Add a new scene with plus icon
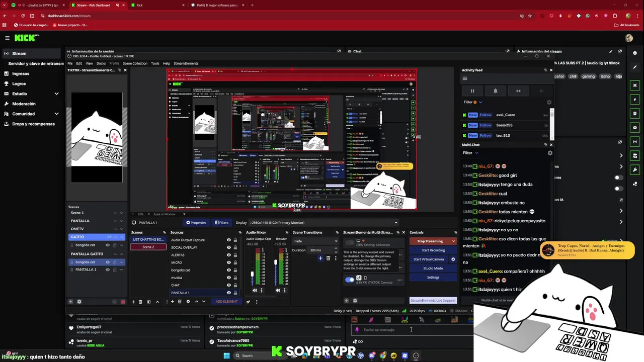Screen dimensions: 644x362 click(x=133, y=302)
